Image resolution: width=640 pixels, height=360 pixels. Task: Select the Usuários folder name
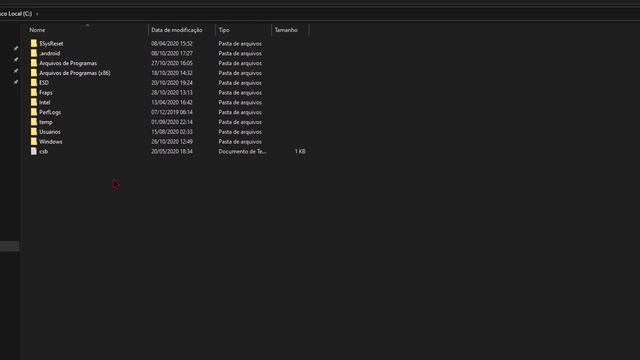pyautogui.click(x=50, y=131)
